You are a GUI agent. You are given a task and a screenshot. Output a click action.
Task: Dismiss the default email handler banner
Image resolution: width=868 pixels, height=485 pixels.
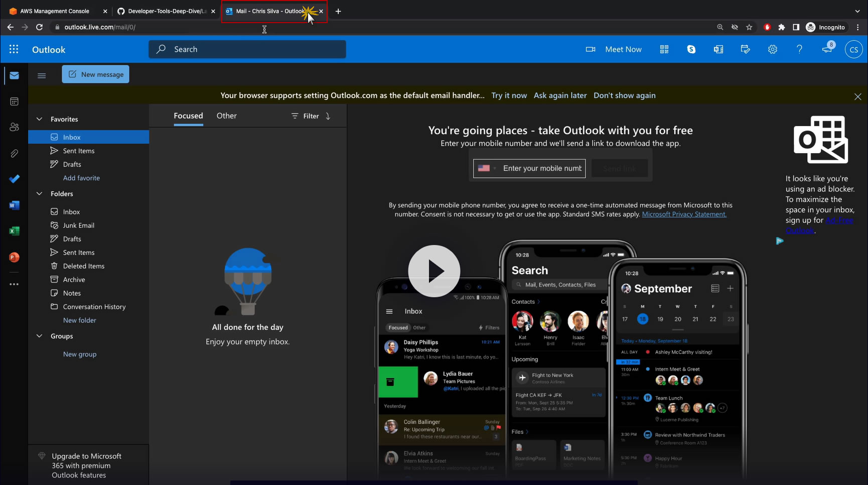tap(857, 96)
